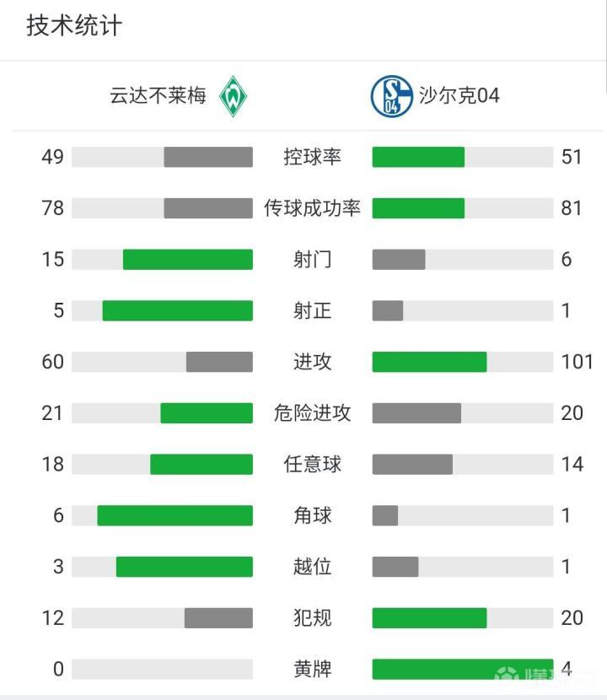Click Schalke's full green 黄牌 bar
Image resolution: width=607 pixels, height=700 pixels.
point(462,669)
